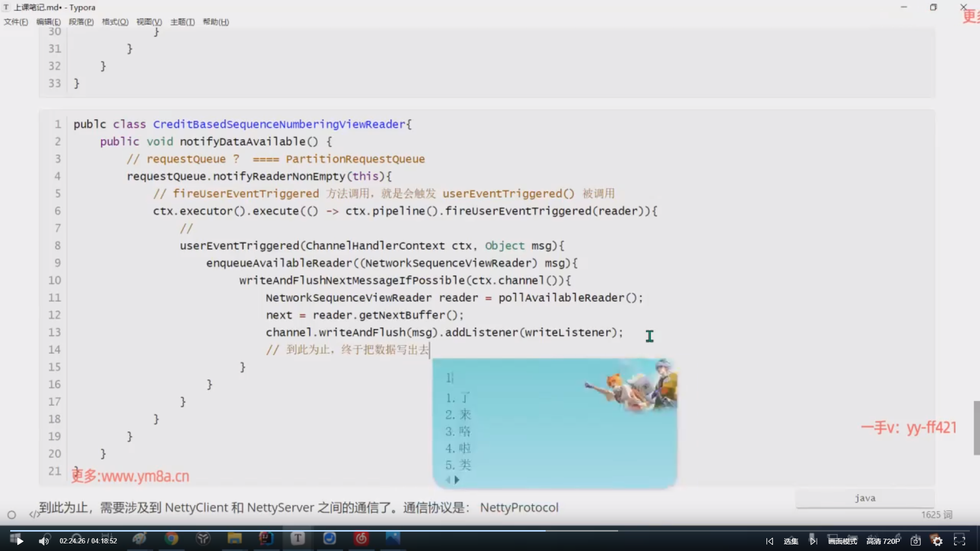Viewport: 980px width, 551px height.
Task: Click the Chrome icon in the taskbar
Action: point(171,538)
